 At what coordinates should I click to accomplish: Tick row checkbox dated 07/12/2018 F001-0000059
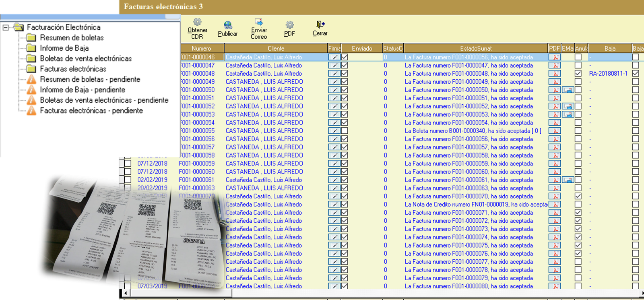coord(128,163)
